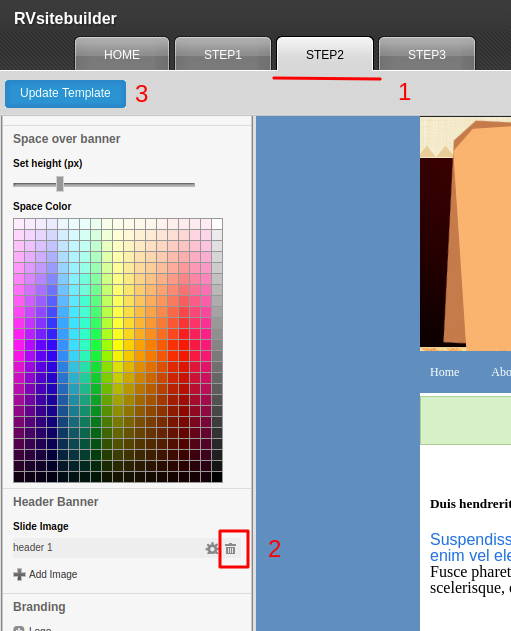Switch to the HOME tab

click(122, 54)
